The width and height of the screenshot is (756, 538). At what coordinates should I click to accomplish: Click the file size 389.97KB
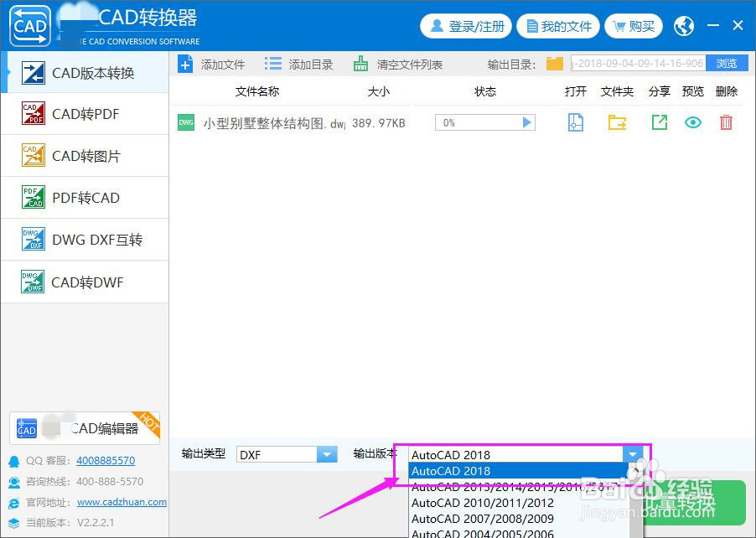pyautogui.click(x=379, y=123)
